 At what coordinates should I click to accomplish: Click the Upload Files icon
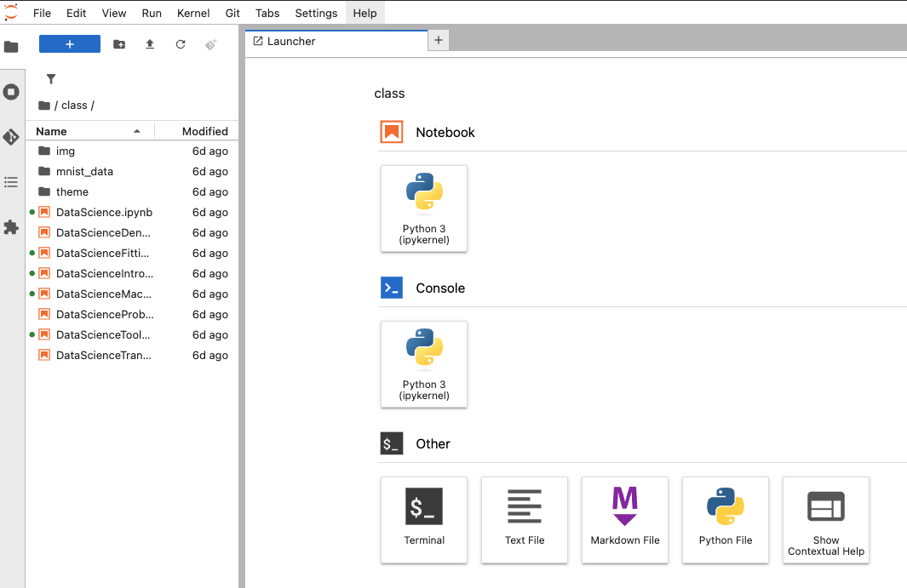(150, 44)
